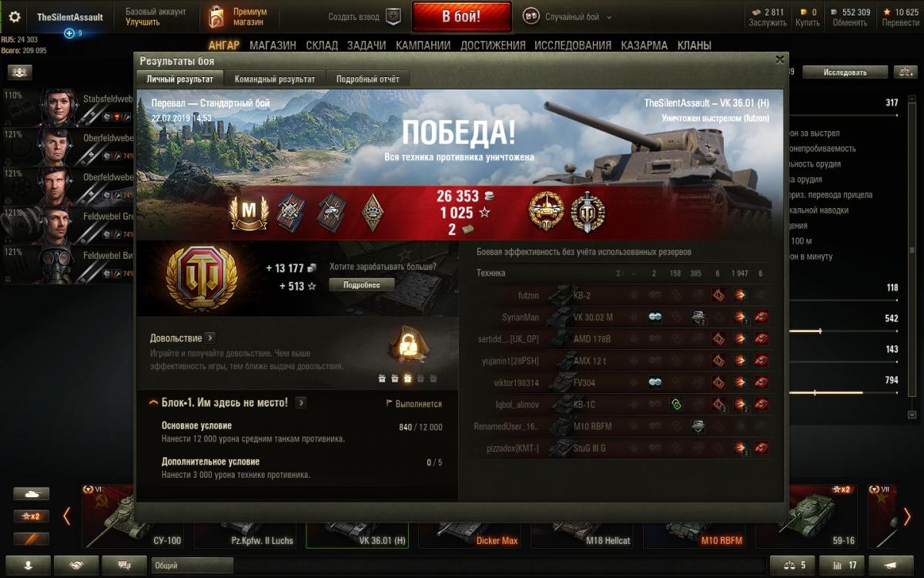Click the Mastery badge M medal icon
Viewport: 924px width, 578px height.
pyautogui.click(x=249, y=213)
